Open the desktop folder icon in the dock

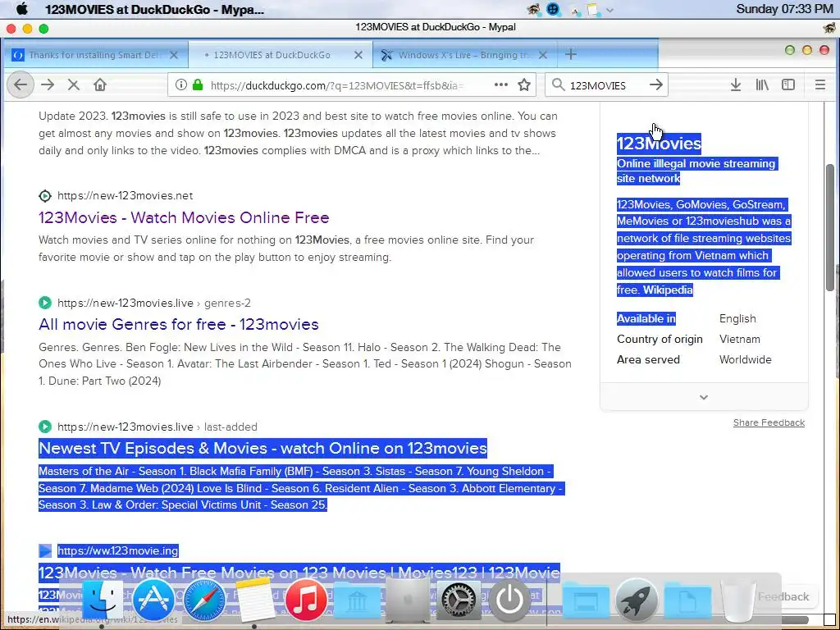[585, 601]
